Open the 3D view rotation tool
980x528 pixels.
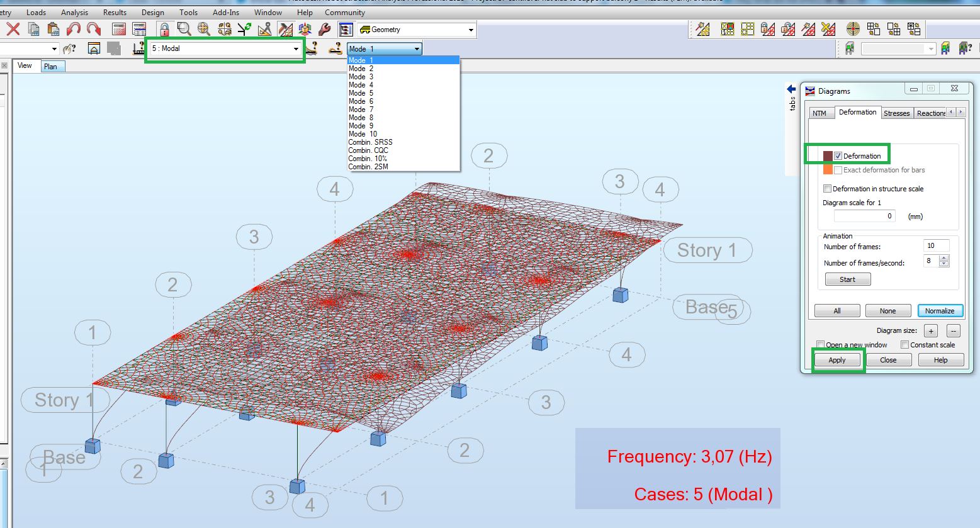[304, 28]
